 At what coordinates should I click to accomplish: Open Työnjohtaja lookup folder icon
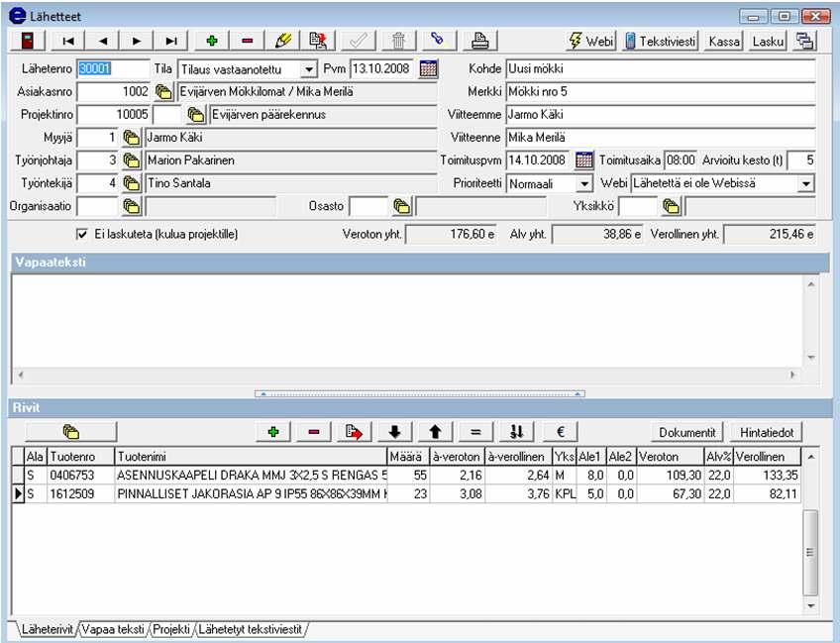point(131,161)
